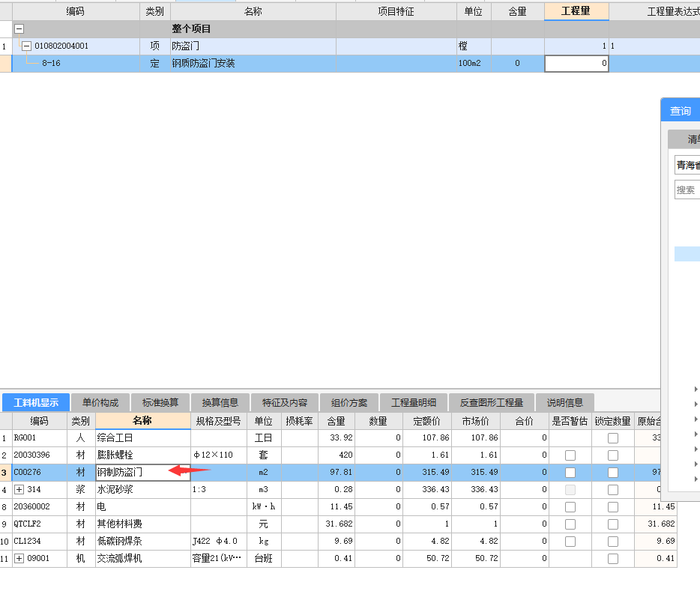Open the 工程量明细 tab
This screenshot has width=700, height=594.
point(414,402)
